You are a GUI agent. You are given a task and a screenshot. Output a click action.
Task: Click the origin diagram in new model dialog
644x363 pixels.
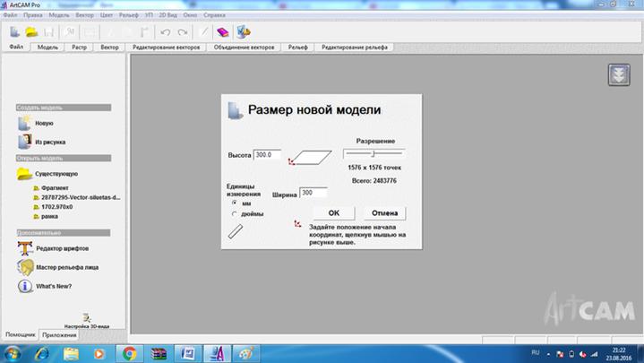pos(310,158)
